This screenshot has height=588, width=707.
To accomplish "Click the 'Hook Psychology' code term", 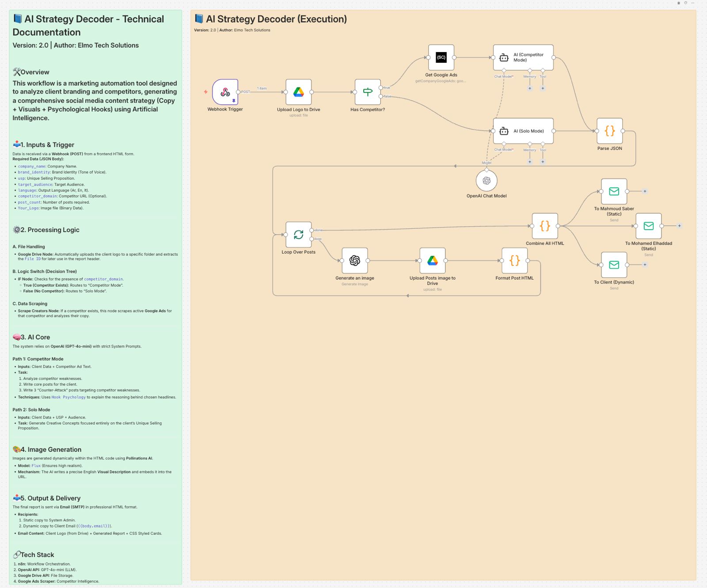I will pos(68,397).
